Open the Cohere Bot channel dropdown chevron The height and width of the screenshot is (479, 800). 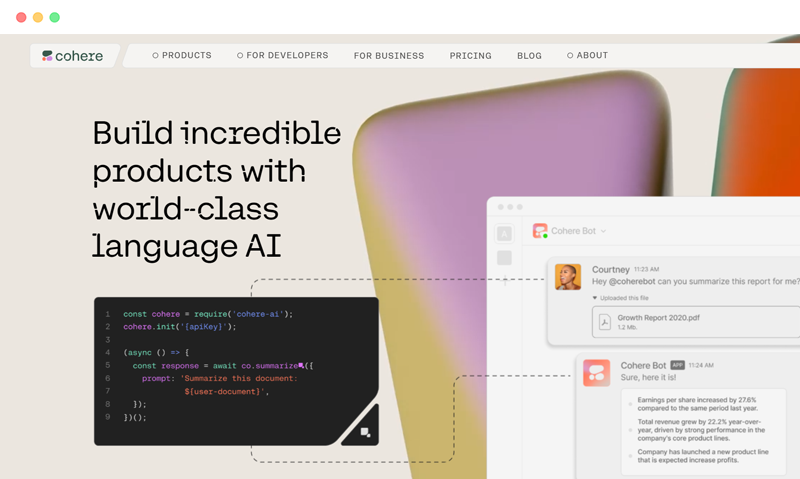pyautogui.click(x=603, y=232)
